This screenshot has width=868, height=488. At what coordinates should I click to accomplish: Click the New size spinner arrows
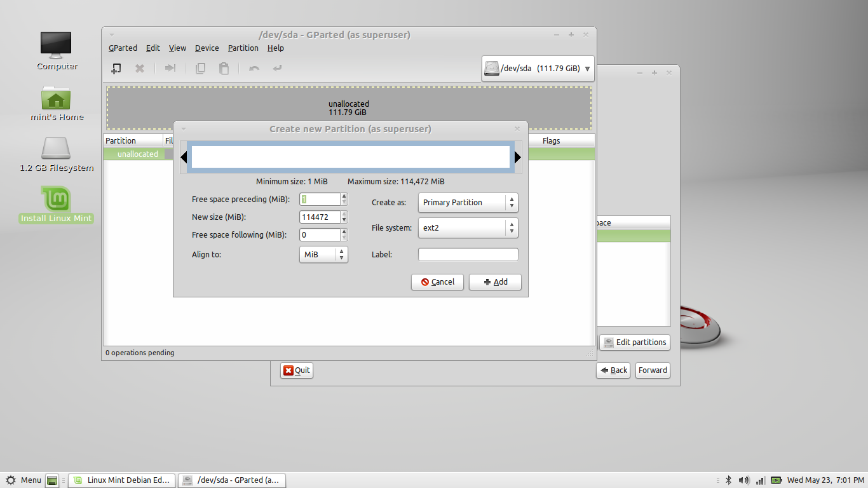coord(344,217)
